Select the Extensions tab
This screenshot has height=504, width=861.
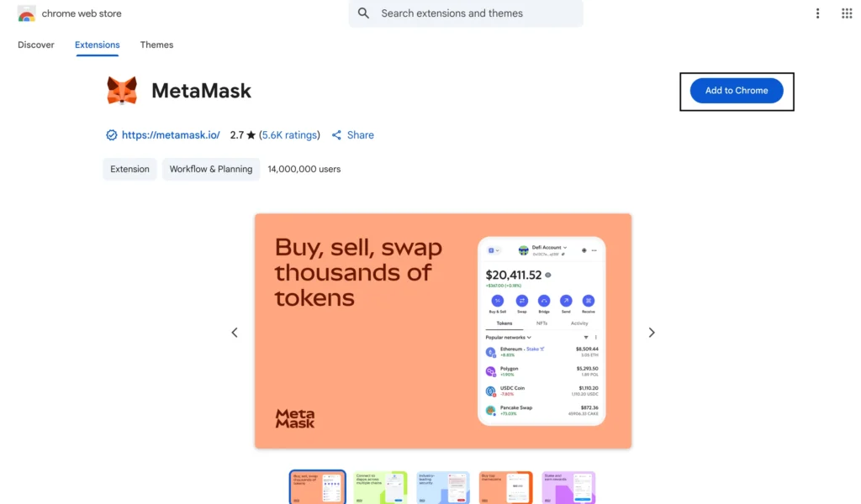click(x=98, y=45)
